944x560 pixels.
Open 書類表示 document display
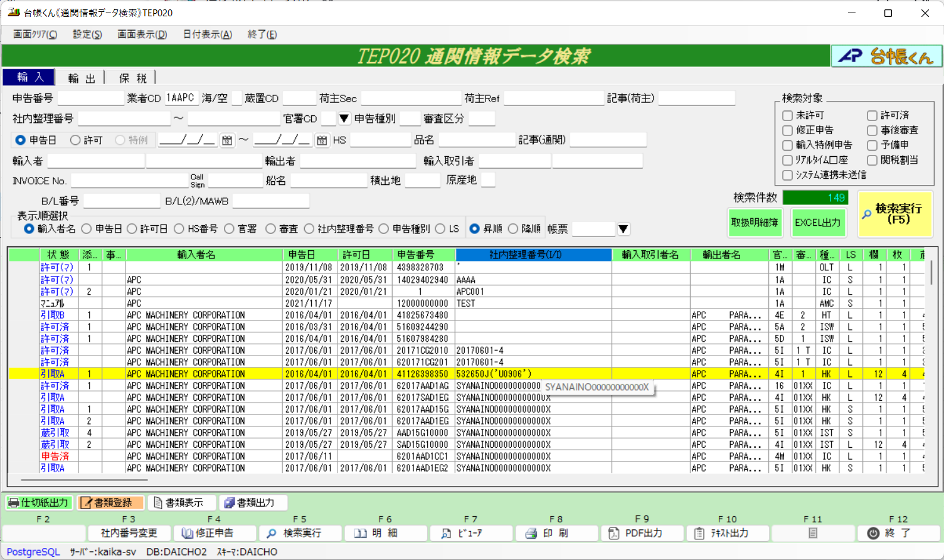point(182,503)
